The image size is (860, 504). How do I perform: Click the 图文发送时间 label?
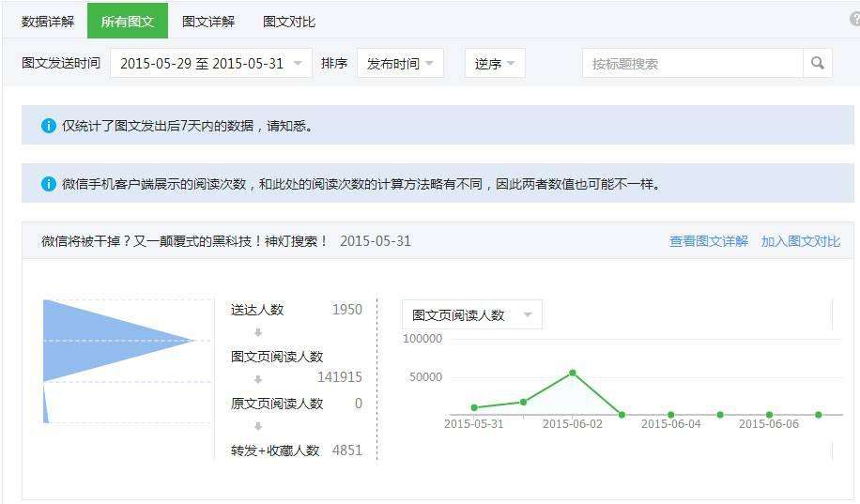point(61,63)
